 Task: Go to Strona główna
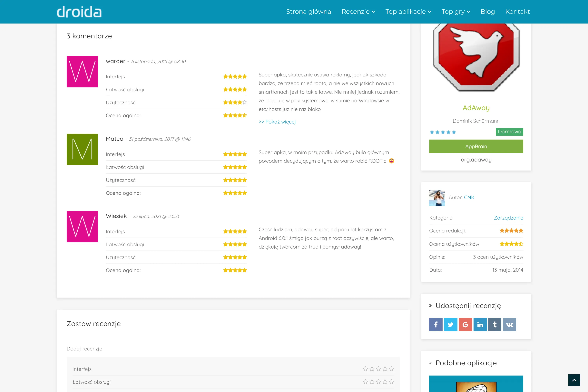[x=309, y=12]
